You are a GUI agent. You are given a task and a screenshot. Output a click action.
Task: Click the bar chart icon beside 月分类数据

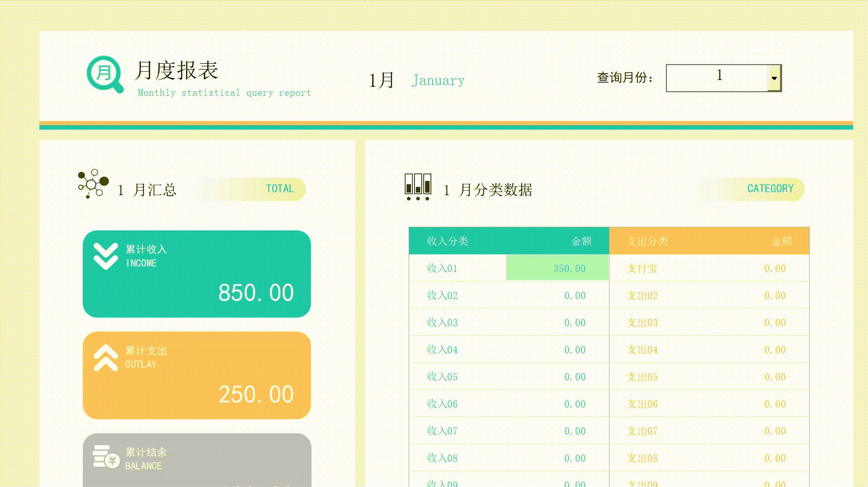418,187
